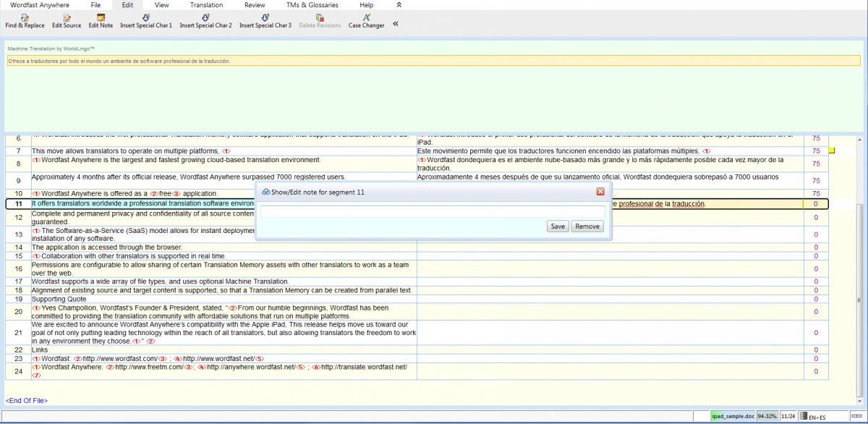Click the Find & Replace tool

pos(25,20)
